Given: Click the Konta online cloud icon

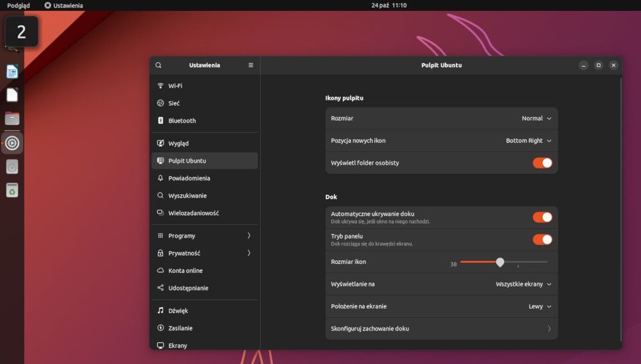Looking at the screenshot, I should click(160, 270).
